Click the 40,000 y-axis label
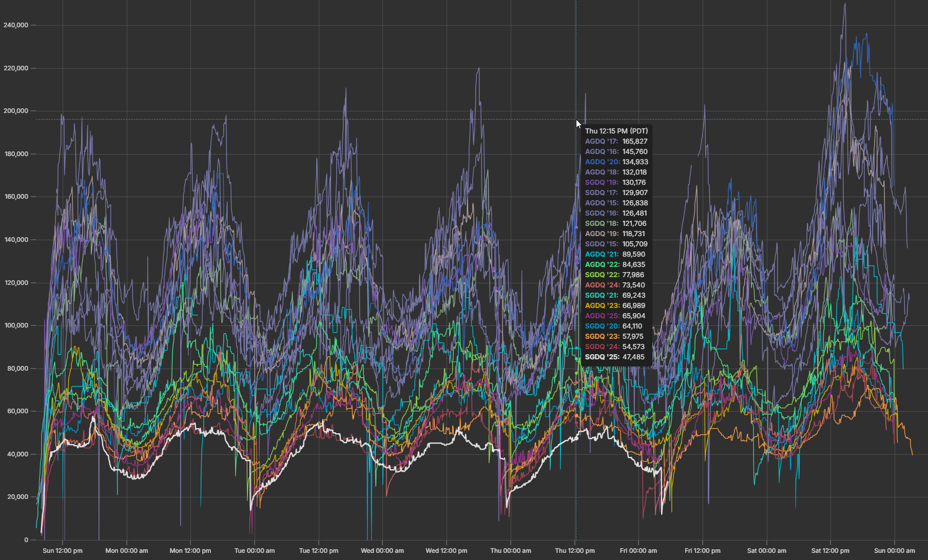928x560 pixels. coord(17,454)
